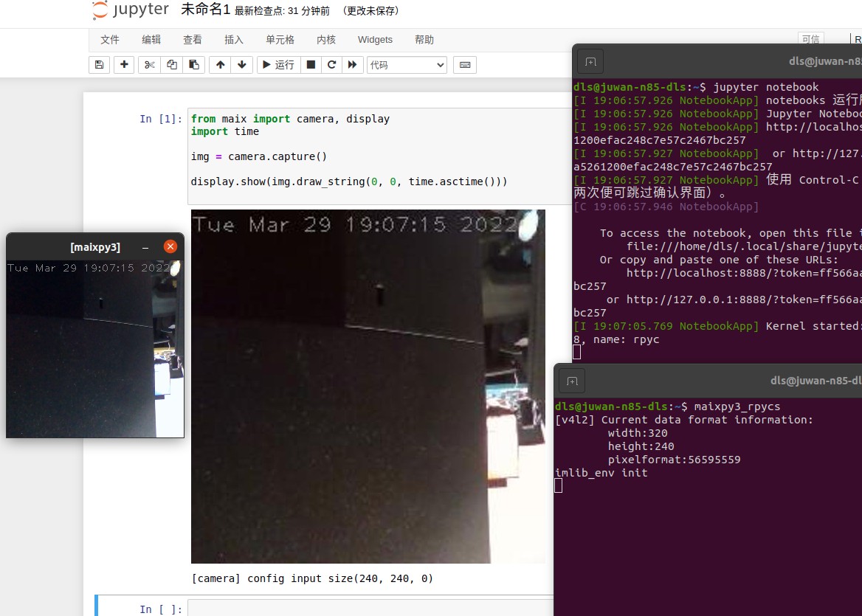Move the cell up with the up arrow
862x616 pixels.
click(220, 65)
